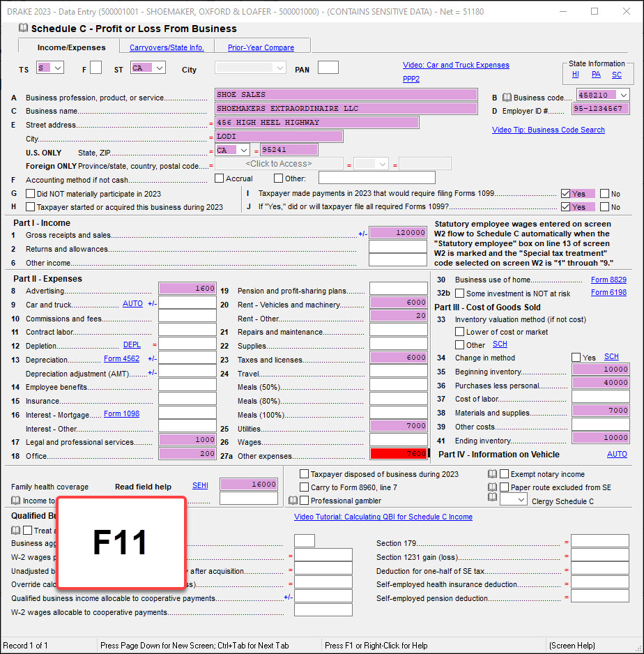The image size is (644, 654).
Task: Open the DEPL link for Depletion
Action: tap(132, 345)
